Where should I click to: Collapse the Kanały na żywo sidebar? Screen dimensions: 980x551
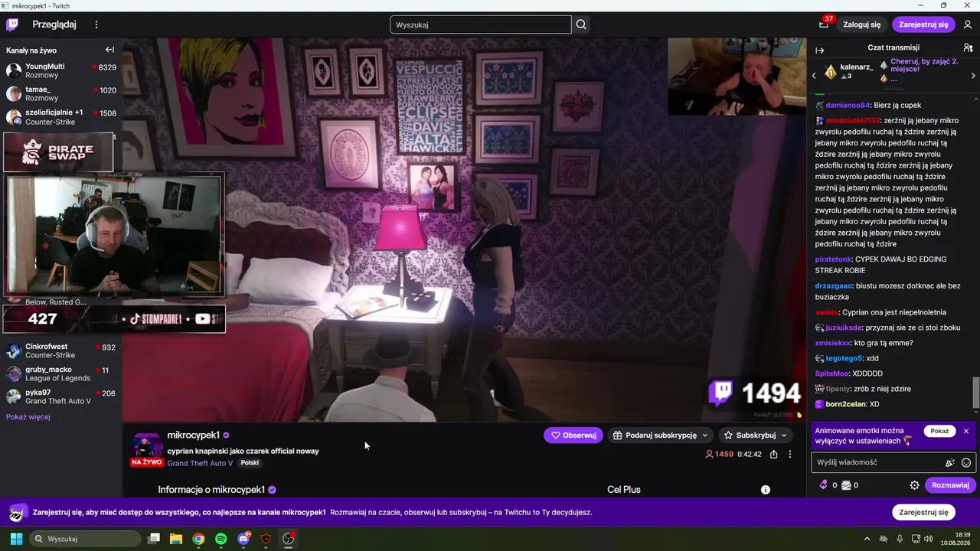point(109,50)
